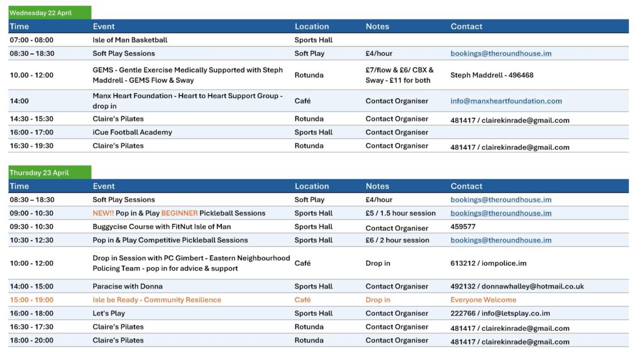Select the green Thursday 23 April label

[x=50, y=173]
